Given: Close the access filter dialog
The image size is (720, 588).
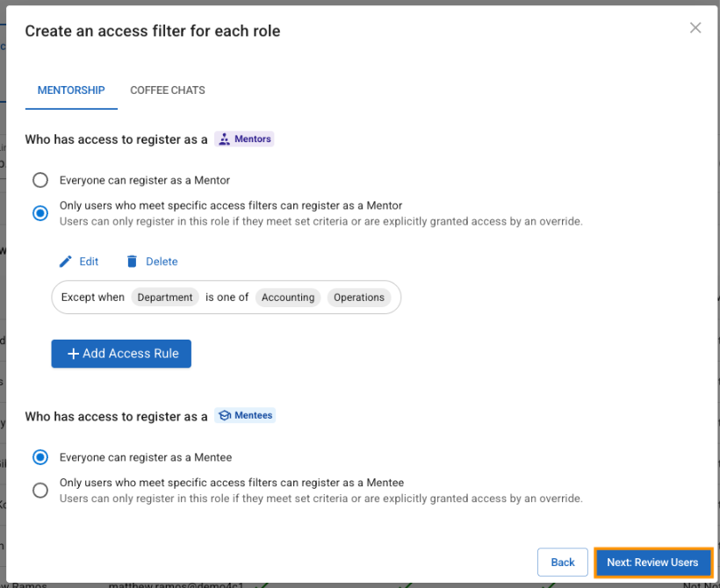Looking at the screenshot, I should [695, 28].
